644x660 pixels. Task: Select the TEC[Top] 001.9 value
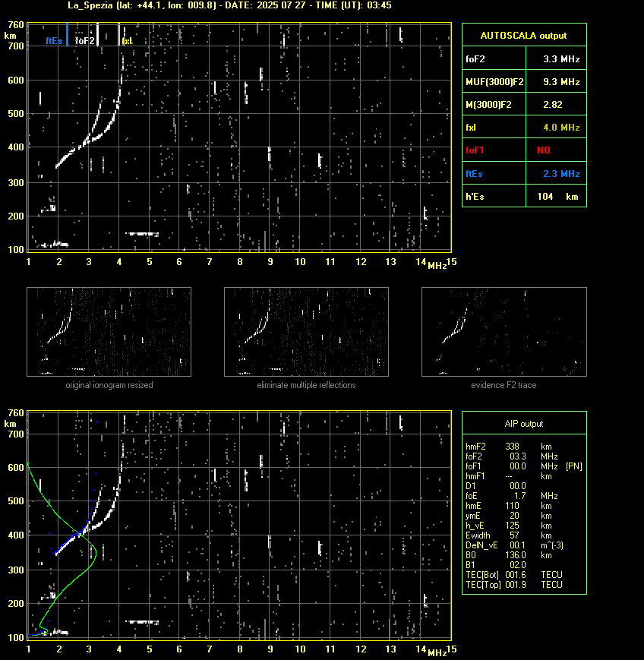pyautogui.click(x=516, y=585)
